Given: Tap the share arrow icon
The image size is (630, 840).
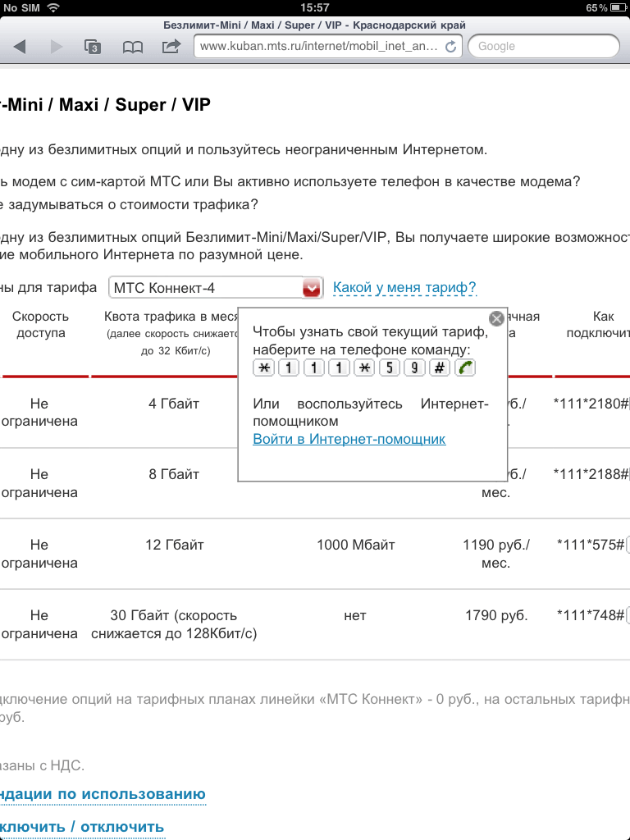Looking at the screenshot, I should click(171, 47).
